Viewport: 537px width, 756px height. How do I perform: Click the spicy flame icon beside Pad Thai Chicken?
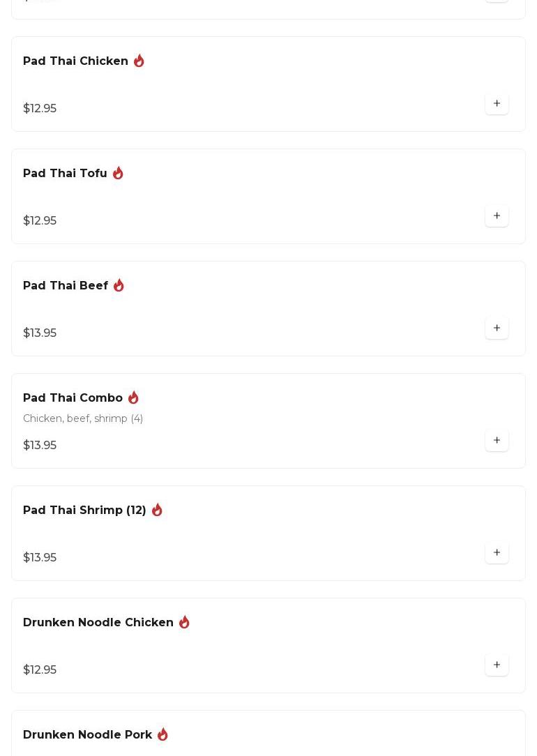[x=139, y=61]
